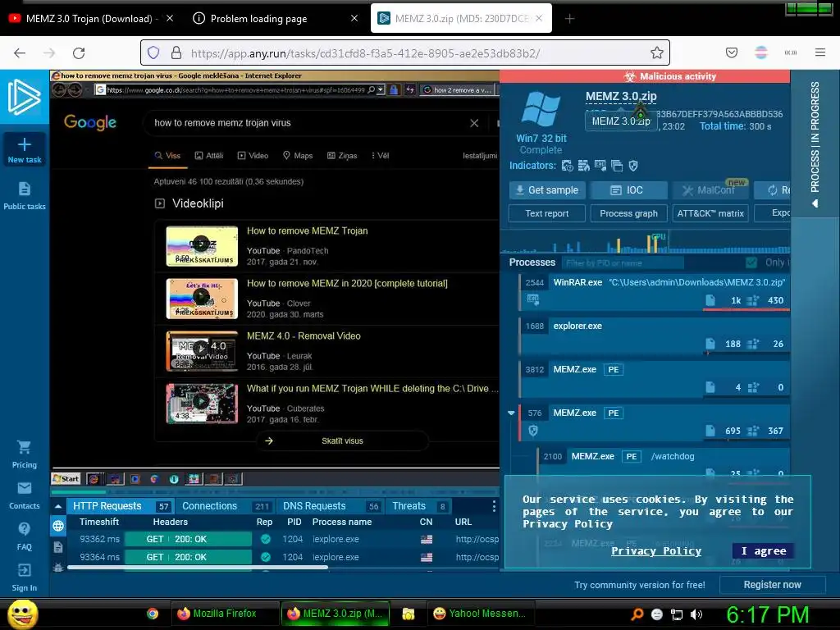This screenshot has height=630, width=840.
Task: Click Firefox address bar URL
Action: (365, 53)
